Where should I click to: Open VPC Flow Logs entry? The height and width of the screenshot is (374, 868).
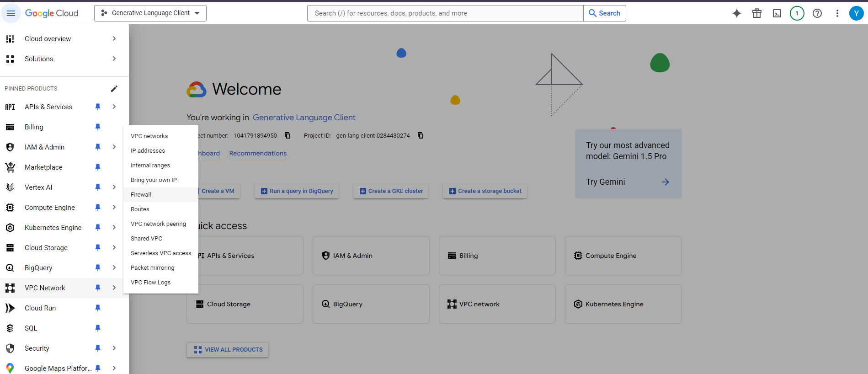[161, 283]
